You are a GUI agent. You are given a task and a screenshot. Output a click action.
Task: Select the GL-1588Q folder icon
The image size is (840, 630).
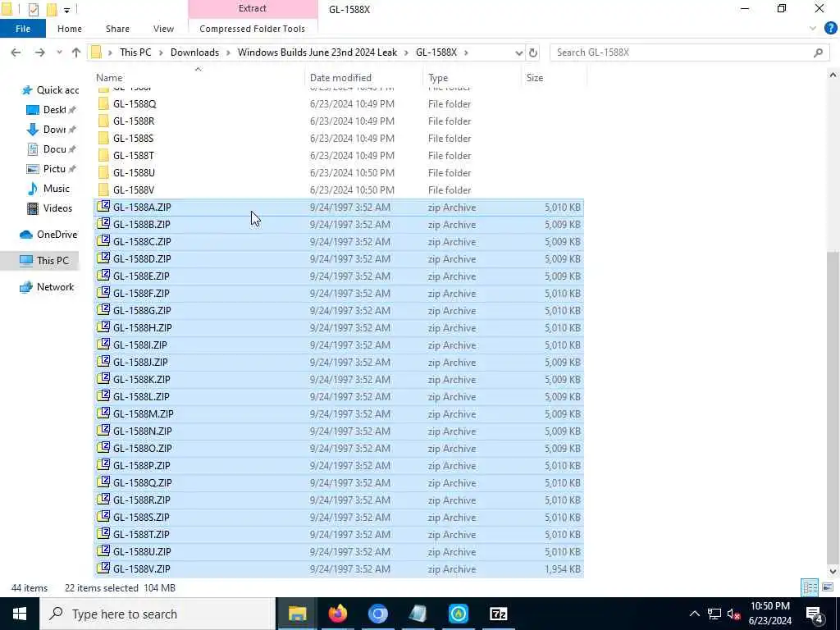(103, 104)
